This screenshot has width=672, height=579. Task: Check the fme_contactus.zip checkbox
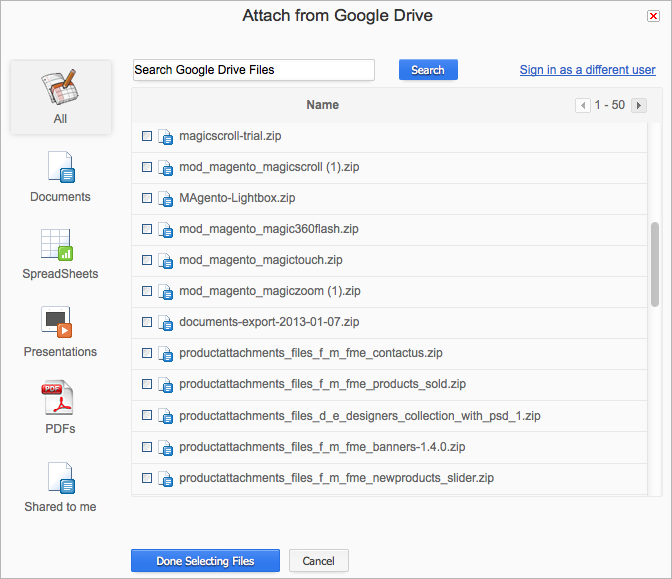(x=147, y=353)
